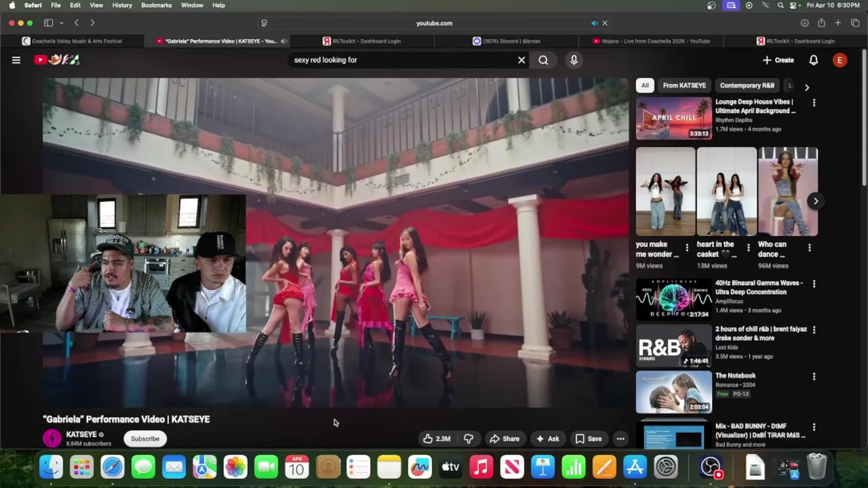The height and width of the screenshot is (488, 868).
Task: Show more filter chips with arrow
Action: pyautogui.click(x=806, y=87)
